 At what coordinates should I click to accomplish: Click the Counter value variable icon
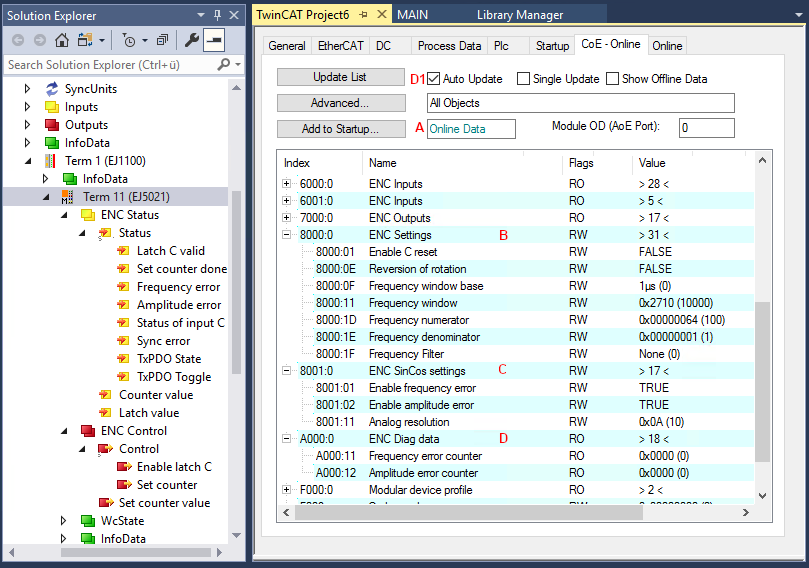coord(105,395)
